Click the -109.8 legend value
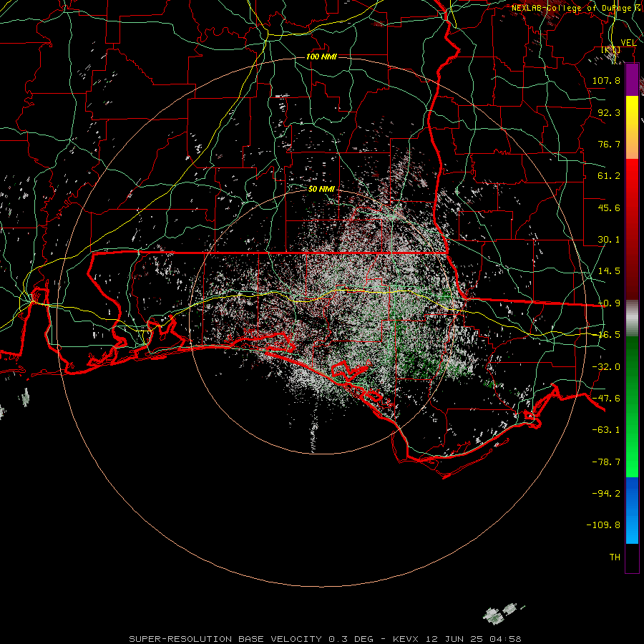Image resolution: width=644 pixels, height=644 pixels. (x=603, y=525)
